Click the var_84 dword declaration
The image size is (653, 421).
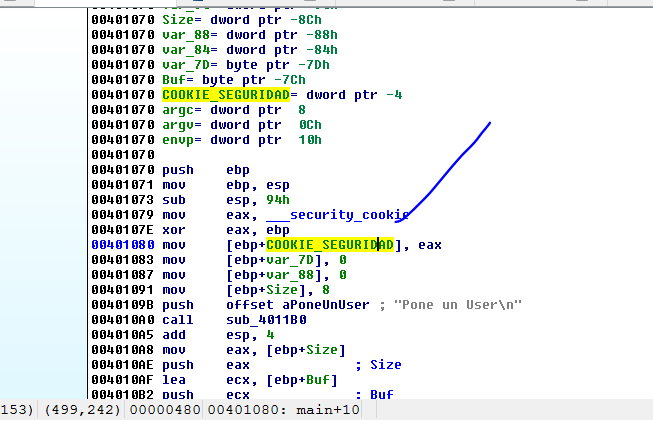click(x=185, y=49)
